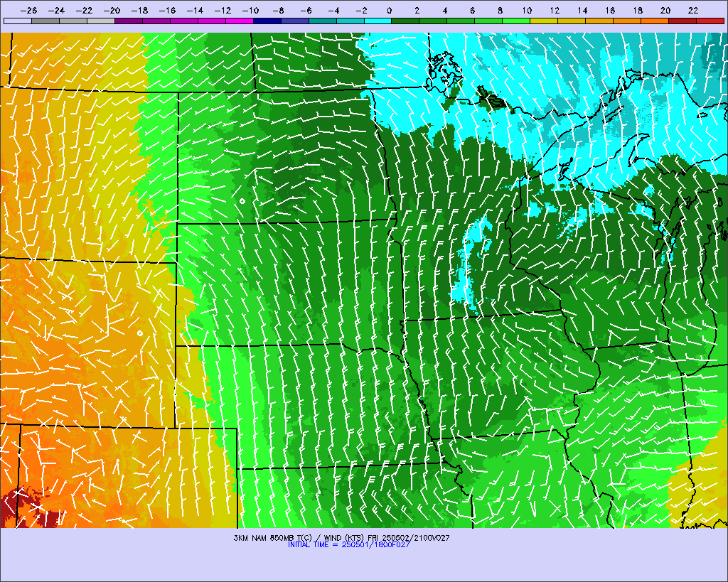728x582 pixels.
Task: Click the -10 scale label
Action: [x=250, y=10]
